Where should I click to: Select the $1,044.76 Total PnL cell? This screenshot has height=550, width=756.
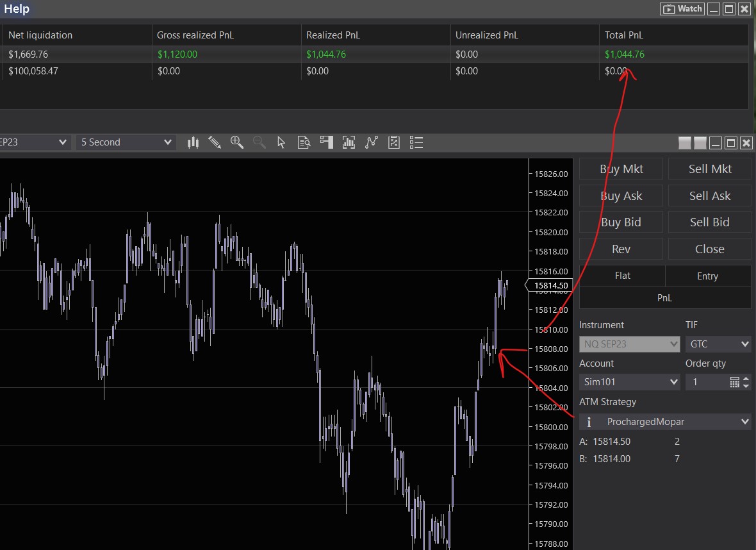[x=673, y=54]
